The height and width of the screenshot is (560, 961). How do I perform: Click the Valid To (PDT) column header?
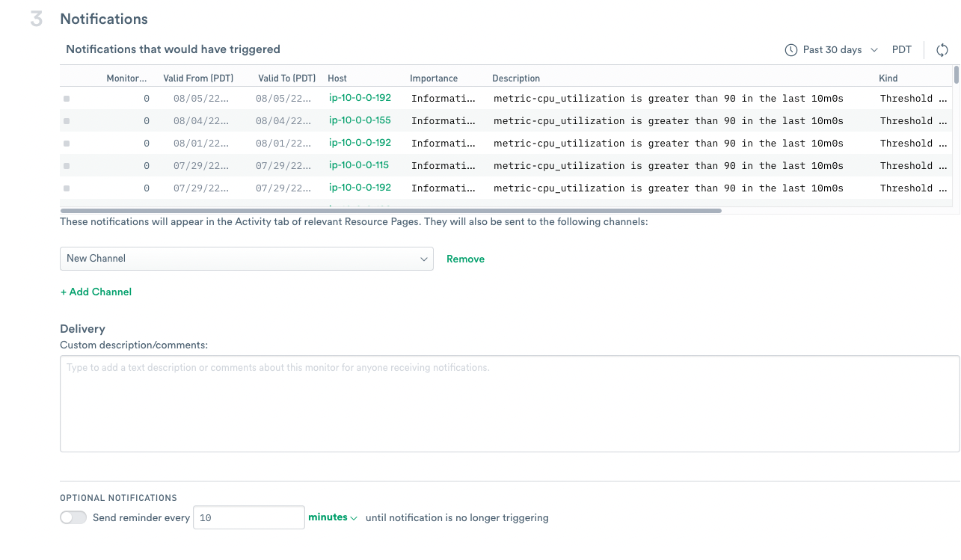tap(287, 78)
